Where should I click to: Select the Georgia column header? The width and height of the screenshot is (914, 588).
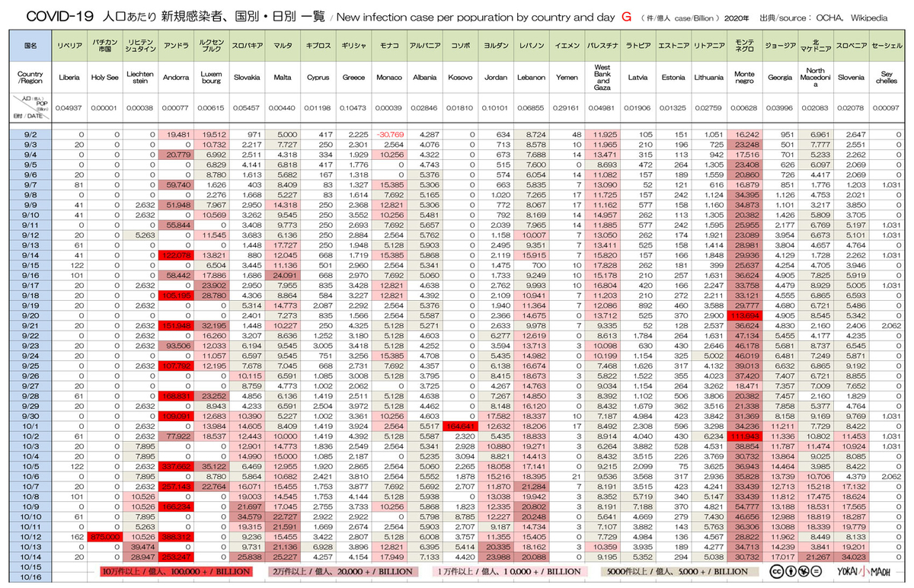[x=779, y=77]
